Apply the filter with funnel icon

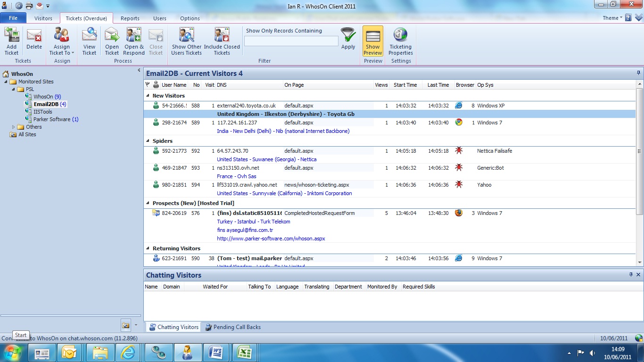(x=348, y=39)
